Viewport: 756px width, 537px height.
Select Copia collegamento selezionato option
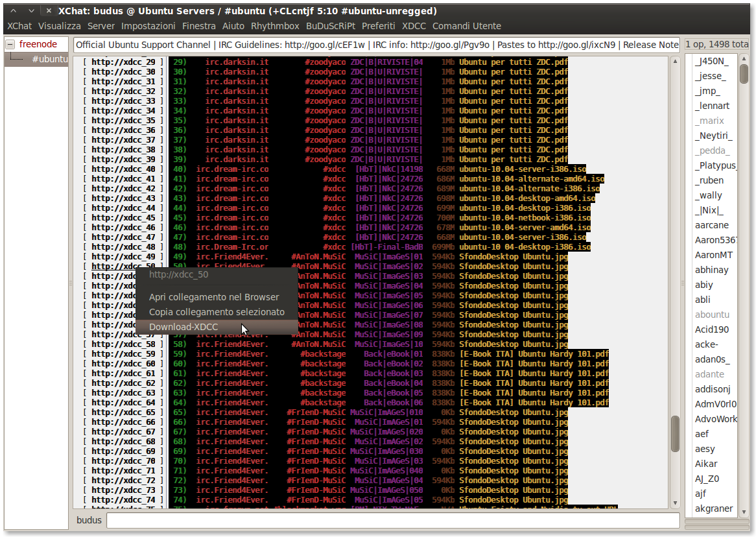point(217,312)
